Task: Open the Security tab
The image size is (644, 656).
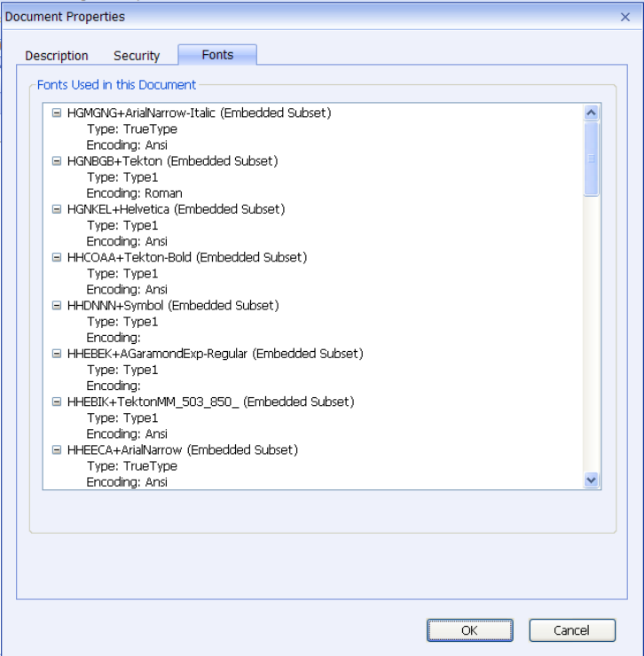Action: point(137,56)
